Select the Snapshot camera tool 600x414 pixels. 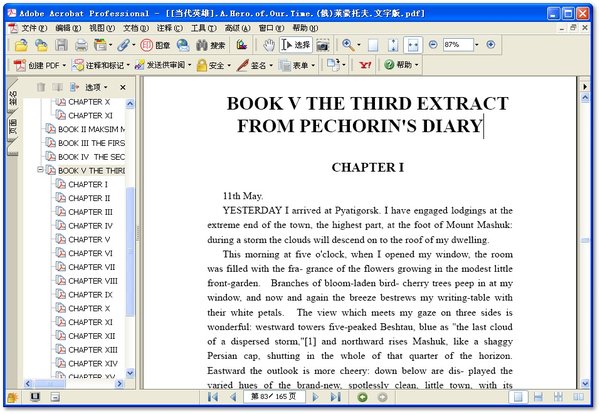323,45
